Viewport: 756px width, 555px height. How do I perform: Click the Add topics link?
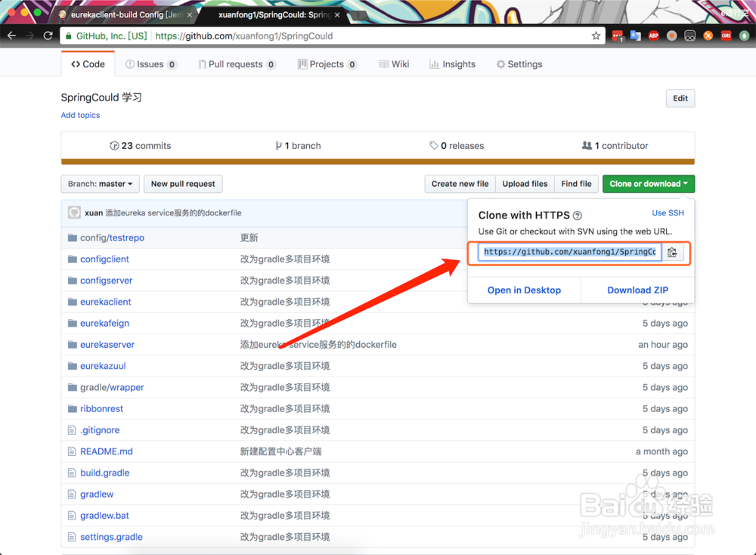pyautogui.click(x=81, y=115)
